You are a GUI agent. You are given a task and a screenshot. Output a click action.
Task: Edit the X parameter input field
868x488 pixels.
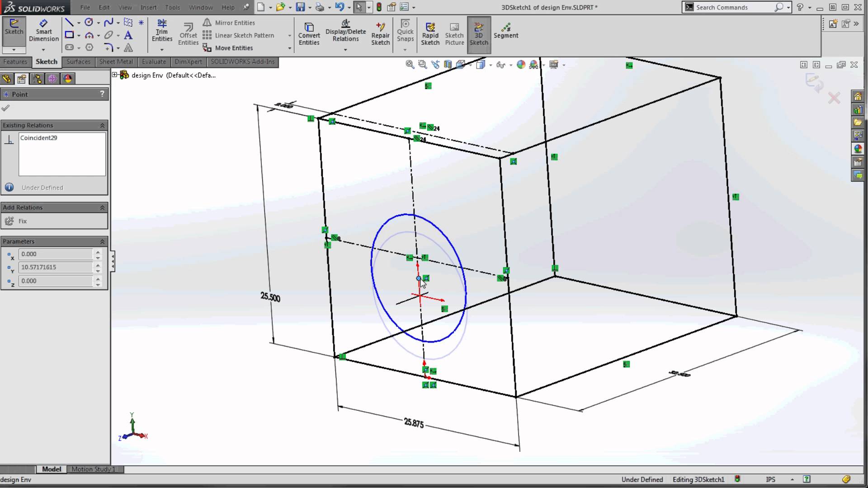coord(57,253)
